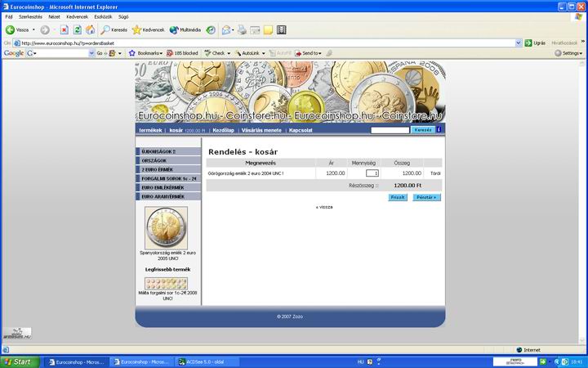The width and height of the screenshot is (588, 368).
Task: Open EURO EMLÉKÉRMÉK sidebar category
Action: (x=168, y=187)
